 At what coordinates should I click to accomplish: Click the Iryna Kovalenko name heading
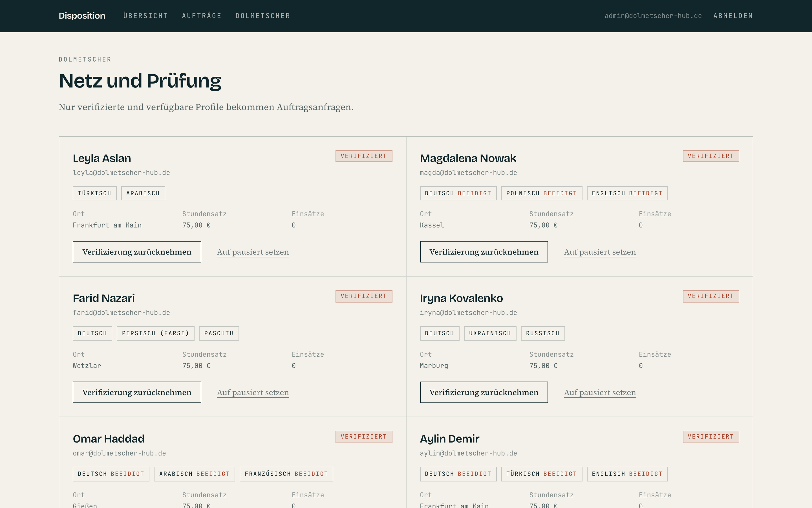(461, 298)
